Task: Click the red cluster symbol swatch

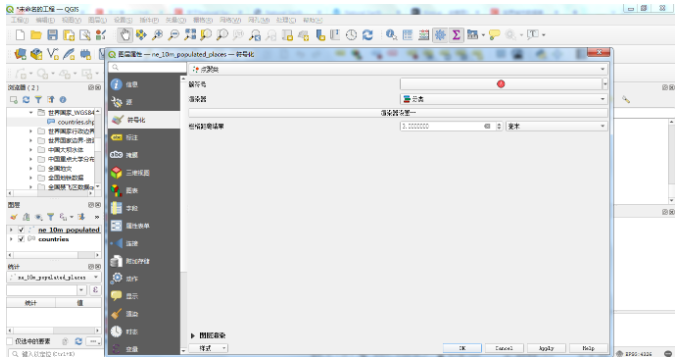Action: coord(501,84)
